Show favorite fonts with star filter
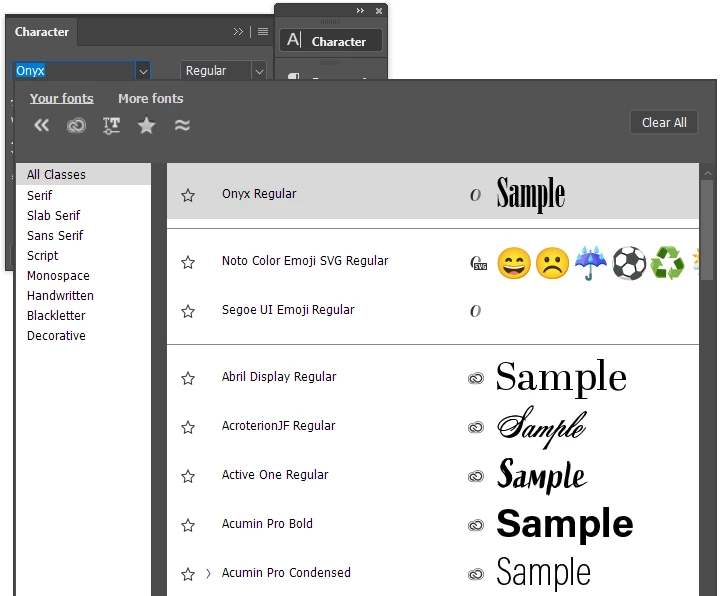The image size is (721, 596). [146, 125]
